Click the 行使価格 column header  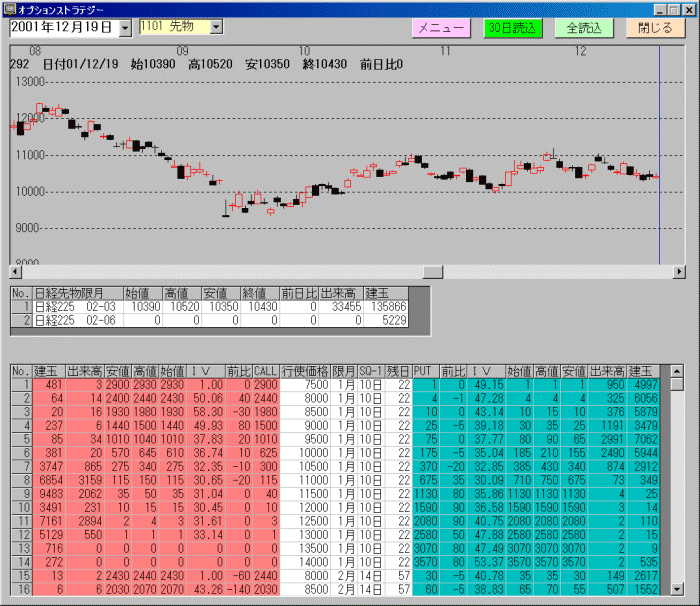click(x=305, y=371)
